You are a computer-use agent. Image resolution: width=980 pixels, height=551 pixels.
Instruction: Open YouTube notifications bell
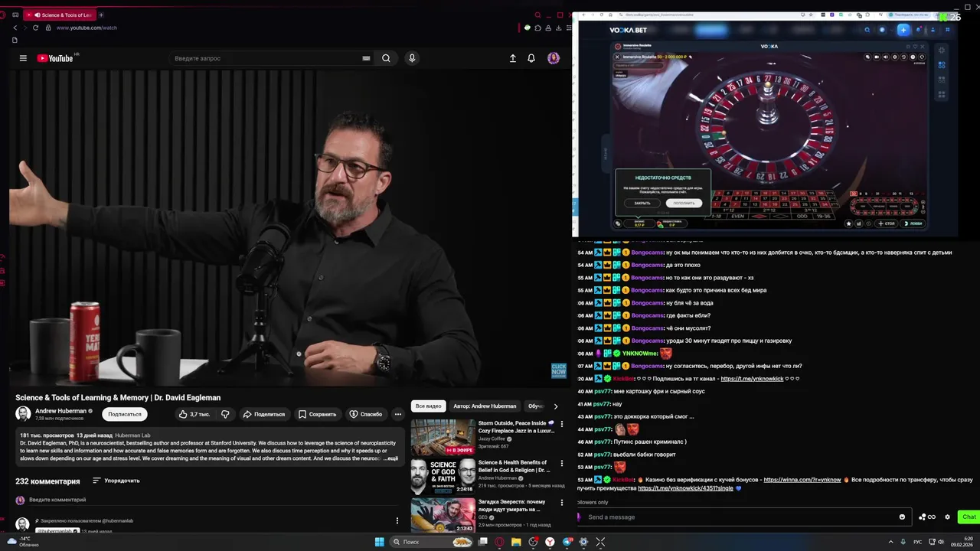click(531, 58)
